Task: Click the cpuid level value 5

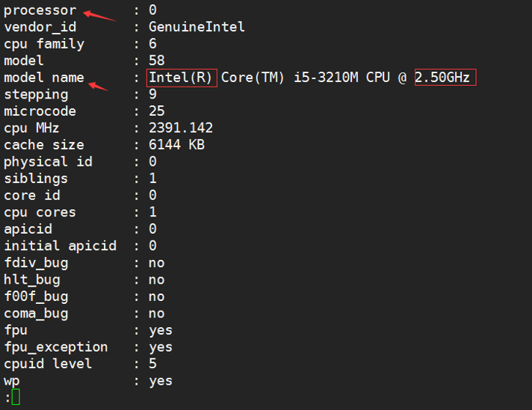Action: (152, 364)
